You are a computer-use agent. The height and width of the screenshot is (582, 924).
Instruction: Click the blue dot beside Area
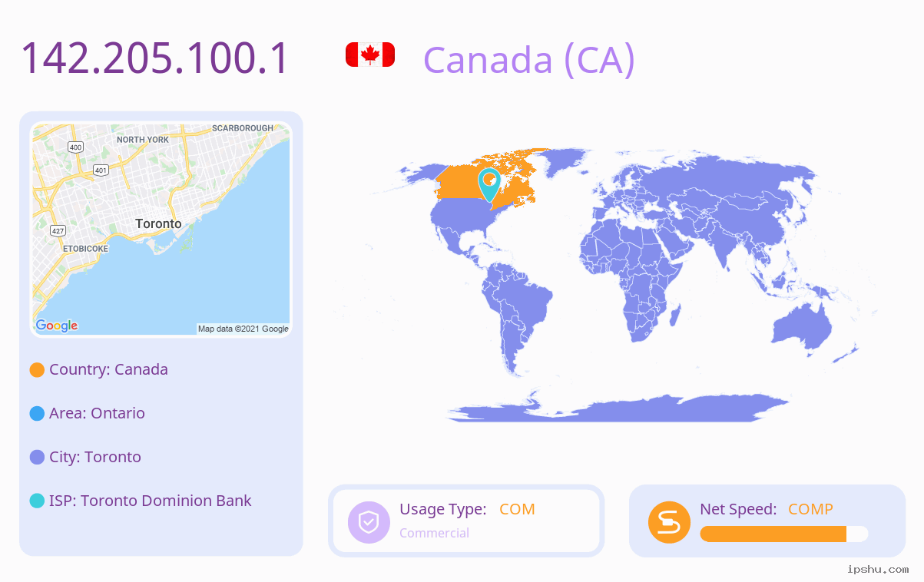(x=37, y=414)
